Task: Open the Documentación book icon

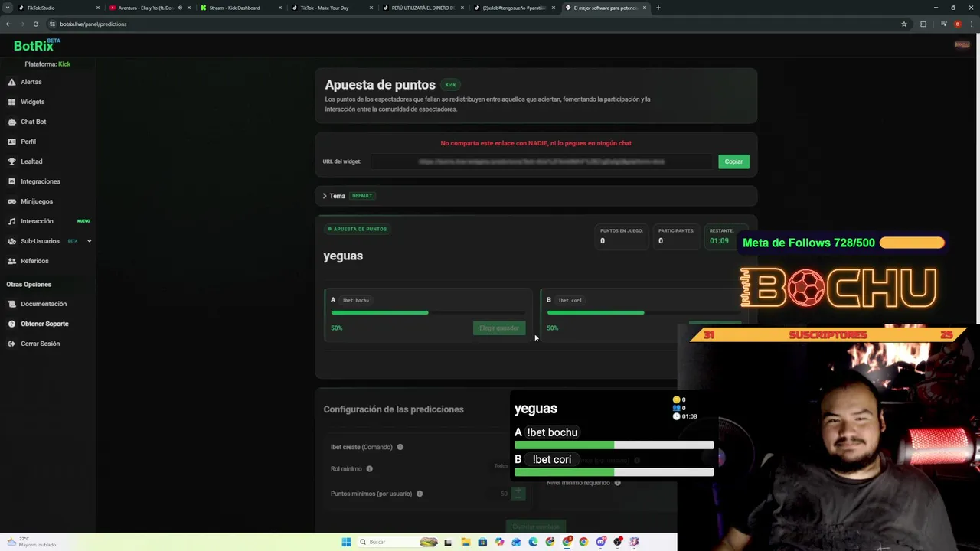Action: pos(11,304)
